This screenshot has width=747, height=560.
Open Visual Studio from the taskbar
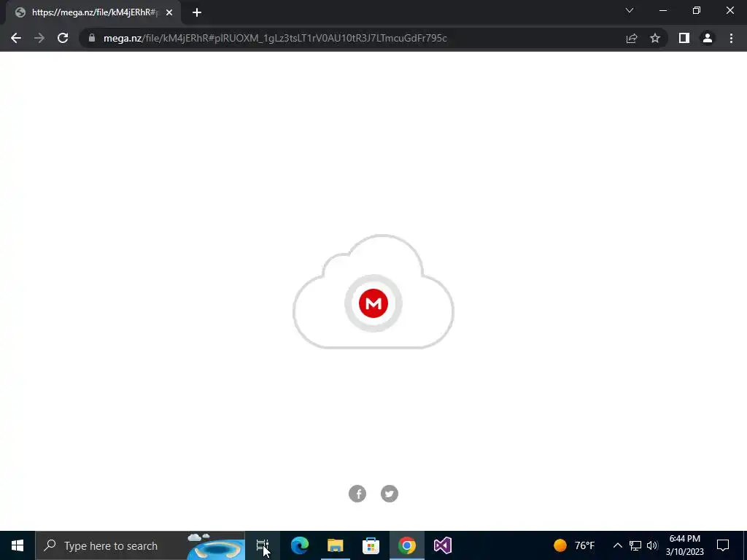click(x=443, y=545)
